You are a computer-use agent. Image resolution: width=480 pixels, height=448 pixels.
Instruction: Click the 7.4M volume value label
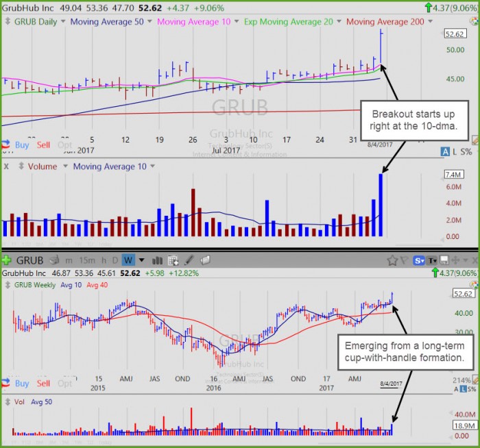pos(454,175)
